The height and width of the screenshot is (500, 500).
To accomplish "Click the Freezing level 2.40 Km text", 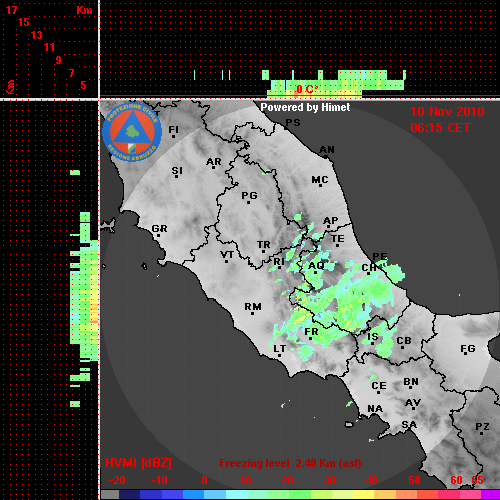I will 290,463.
